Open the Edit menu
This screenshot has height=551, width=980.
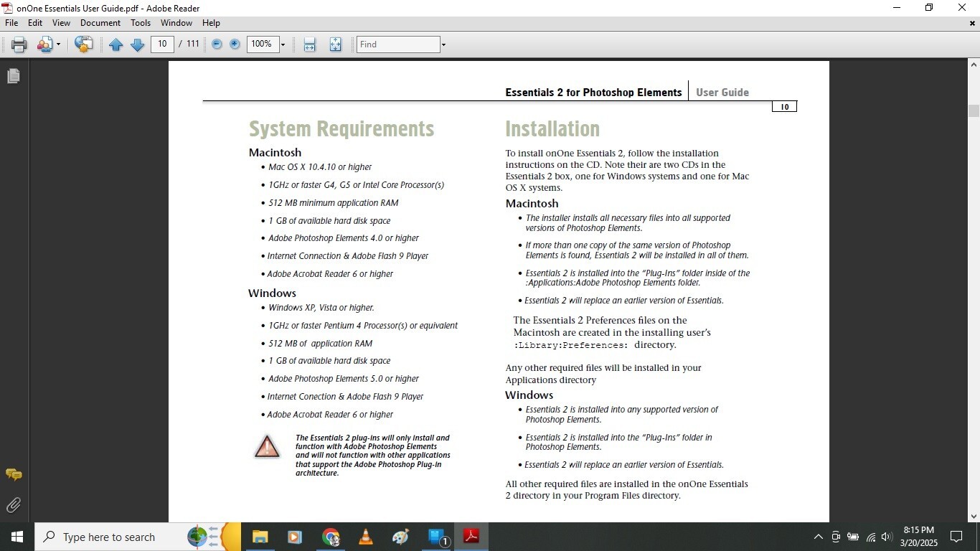click(x=35, y=23)
